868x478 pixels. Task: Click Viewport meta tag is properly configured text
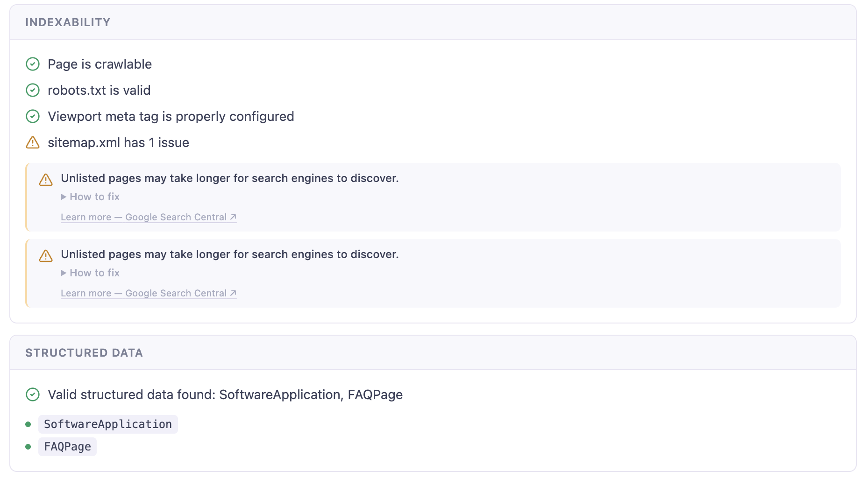point(171,116)
